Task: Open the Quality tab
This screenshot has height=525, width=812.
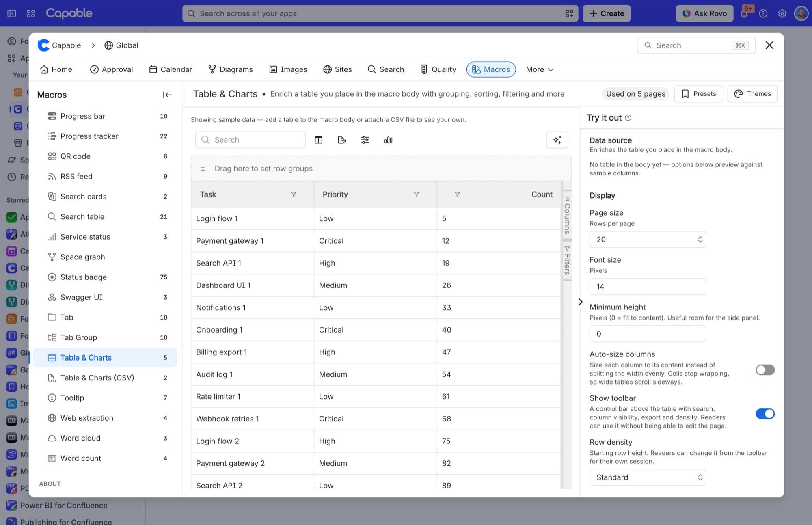Action: (x=438, y=69)
